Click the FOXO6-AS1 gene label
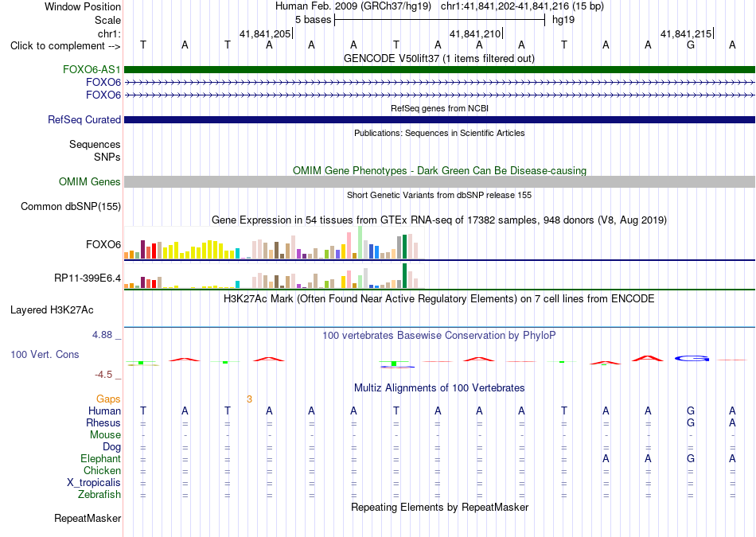 click(x=92, y=69)
